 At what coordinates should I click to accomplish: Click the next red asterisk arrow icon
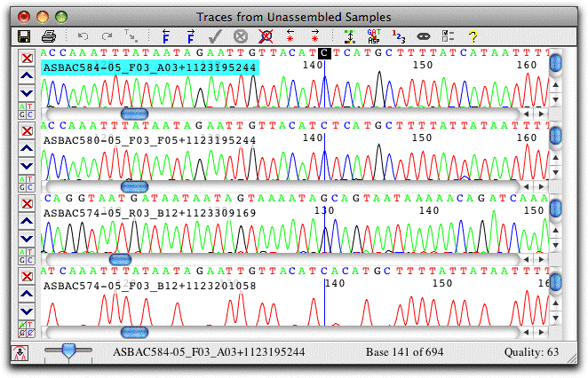315,36
